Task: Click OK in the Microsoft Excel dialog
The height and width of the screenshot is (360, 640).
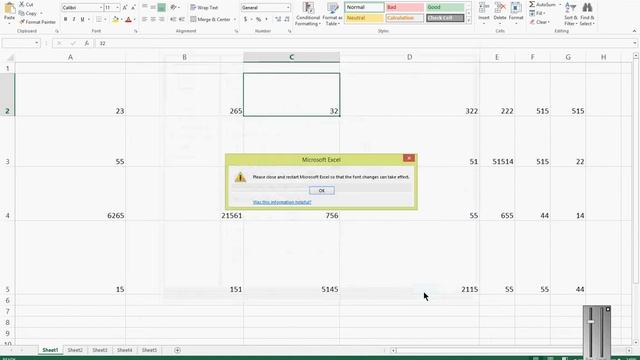Action: tap(322, 191)
